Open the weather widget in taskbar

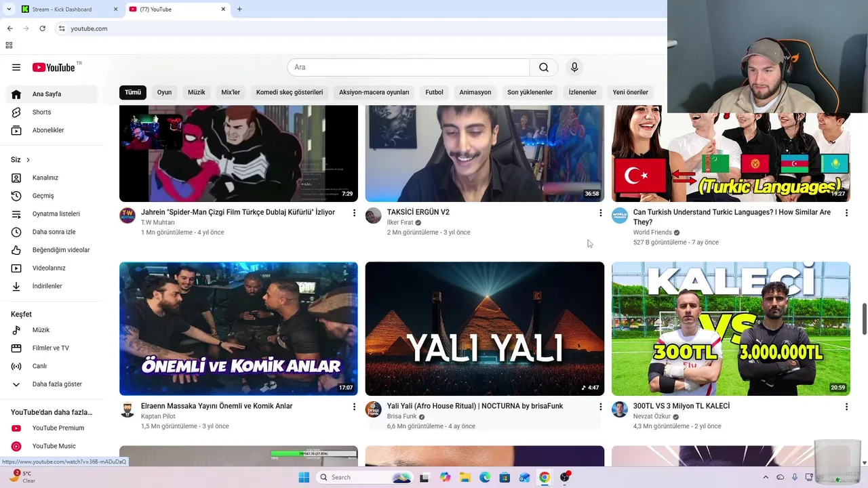coord(22,477)
